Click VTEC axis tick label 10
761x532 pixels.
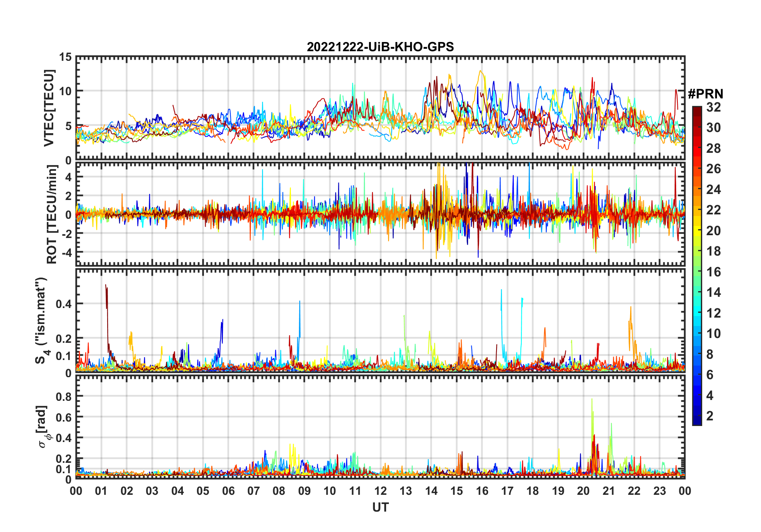coord(66,91)
